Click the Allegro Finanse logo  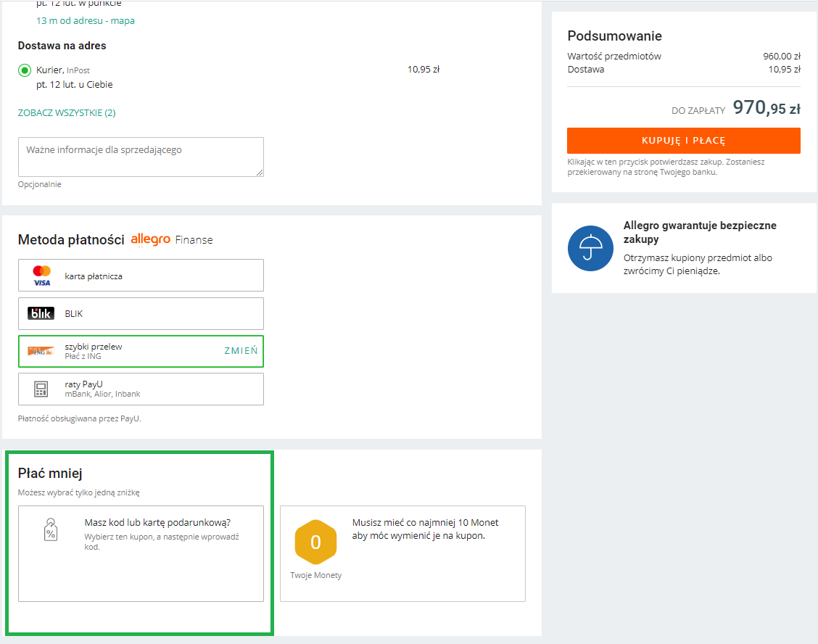click(x=172, y=239)
